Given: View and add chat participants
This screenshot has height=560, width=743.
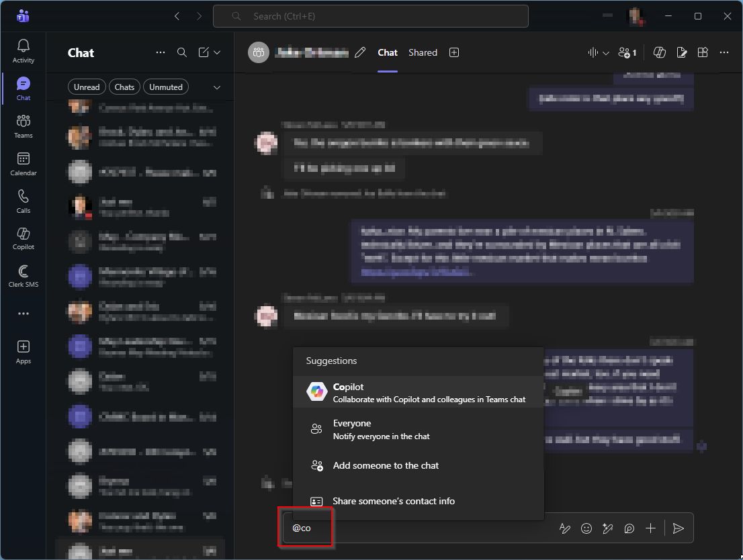Looking at the screenshot, I should click(627, 52).
